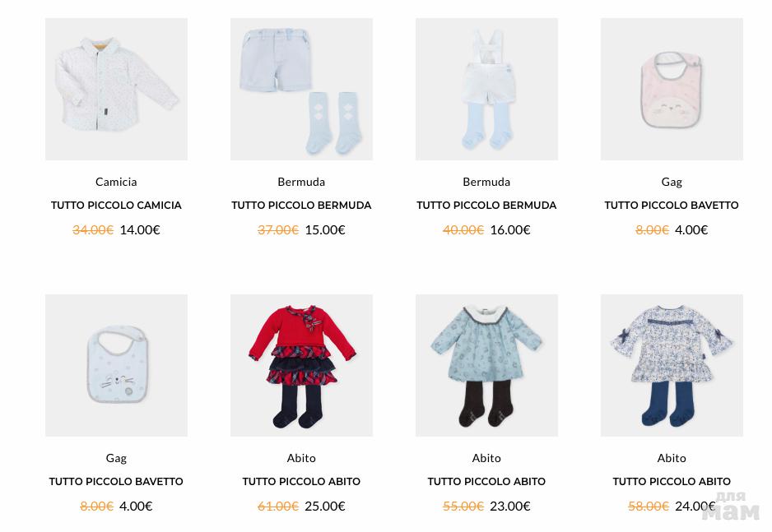Open the blue shorts and socks image
Viewport: 772px width, 532px height.
tap(301, 89)
